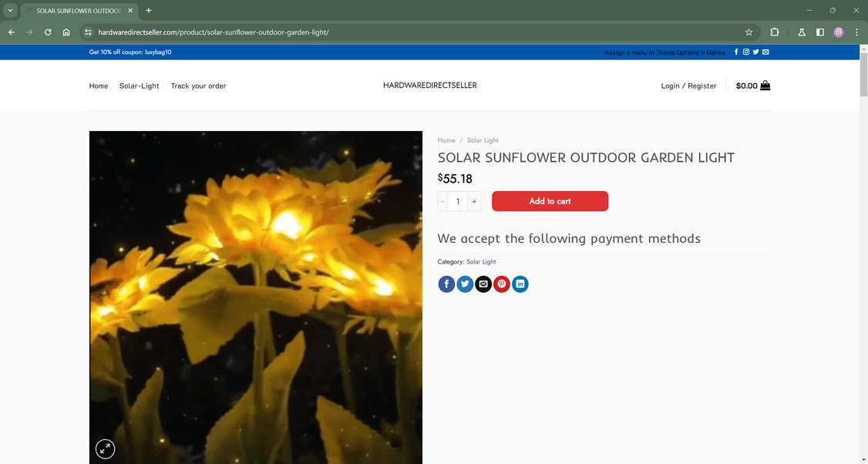Open the store's Instagram page
868x464 pixels.
(x=745, y=52)
